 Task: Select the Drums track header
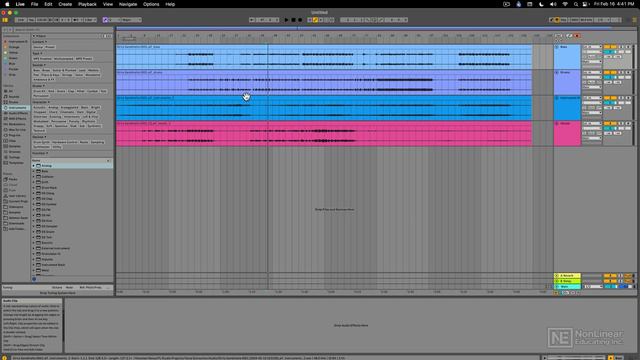coord(567,82)
